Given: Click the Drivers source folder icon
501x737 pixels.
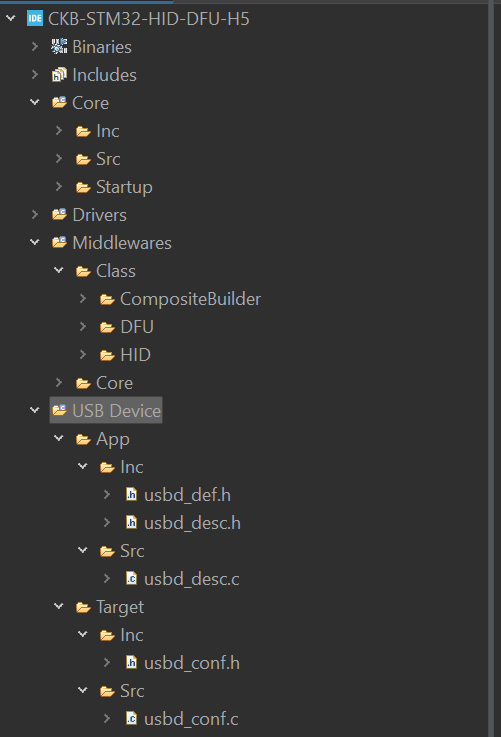Looking at the screenshot, I should [59, 215].
